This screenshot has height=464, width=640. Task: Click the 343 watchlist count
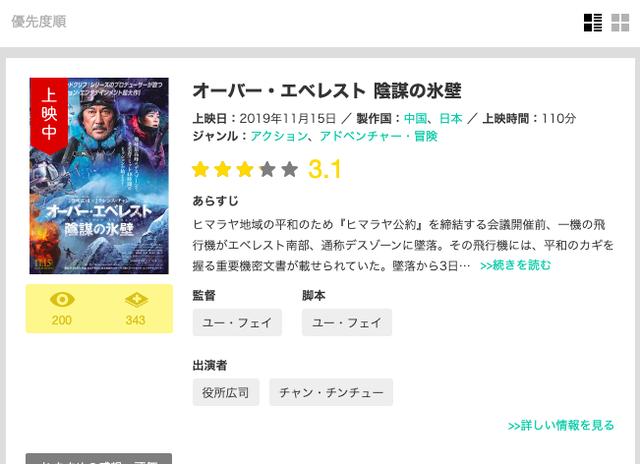[136, 320]
